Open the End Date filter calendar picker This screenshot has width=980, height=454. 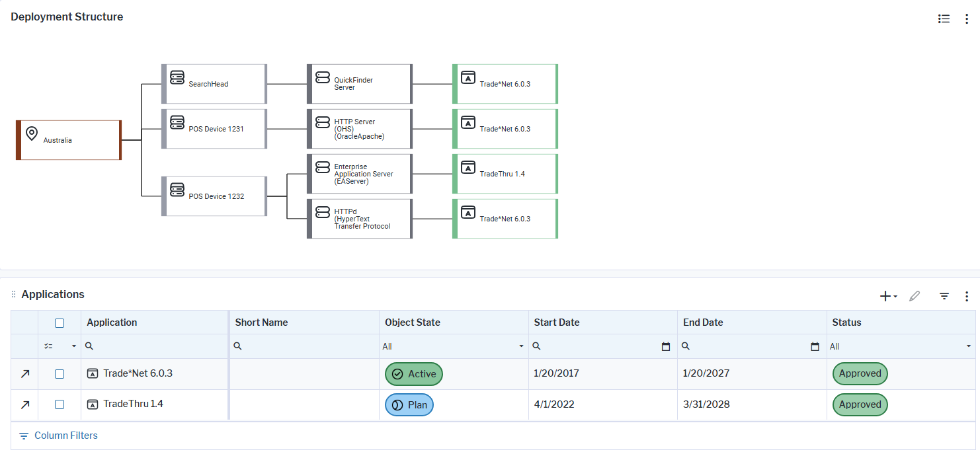coord(815,346)
